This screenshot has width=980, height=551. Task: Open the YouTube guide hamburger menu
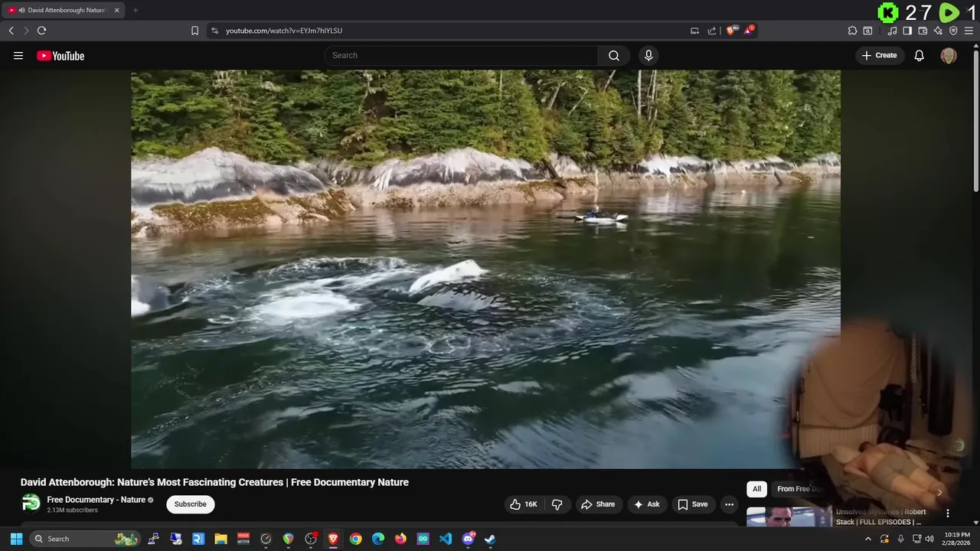pyautogui.click(x=18, y=55)
